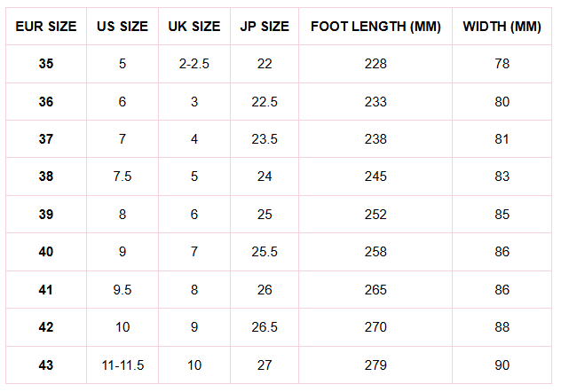Click the UK size 2-2.5 cell

(194, 65)
